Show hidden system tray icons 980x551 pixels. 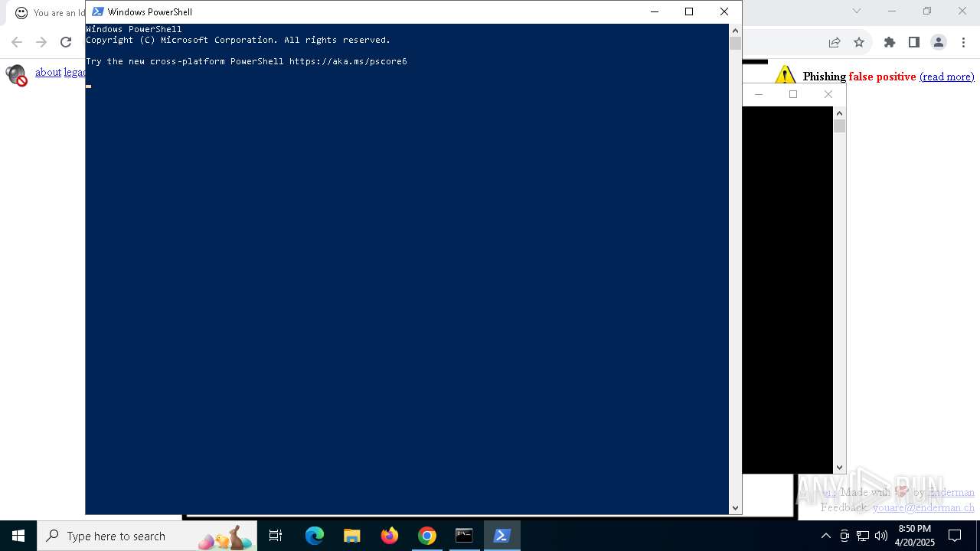(x=825, y=536)
